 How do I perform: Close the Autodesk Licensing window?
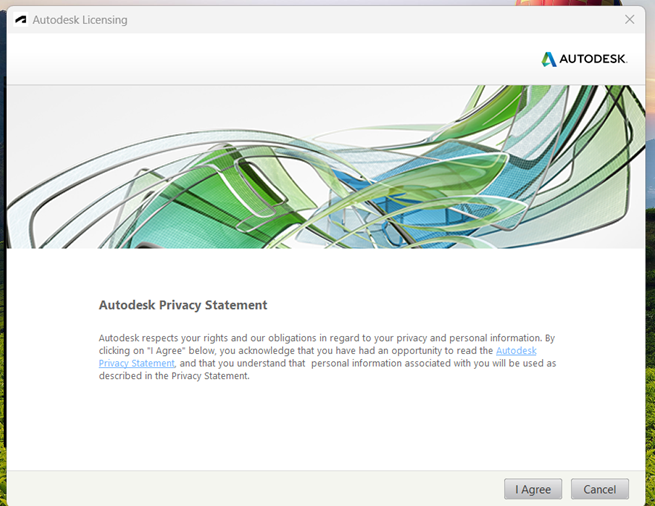click(630, 20)
